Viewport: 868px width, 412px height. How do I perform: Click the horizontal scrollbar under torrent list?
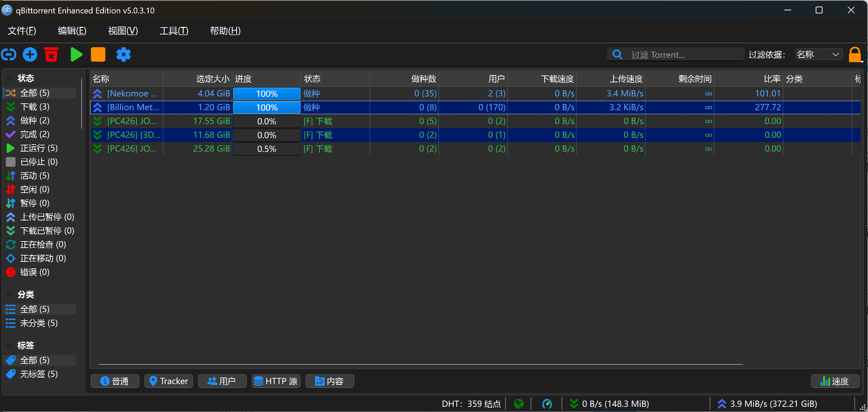tap(420, 364)
